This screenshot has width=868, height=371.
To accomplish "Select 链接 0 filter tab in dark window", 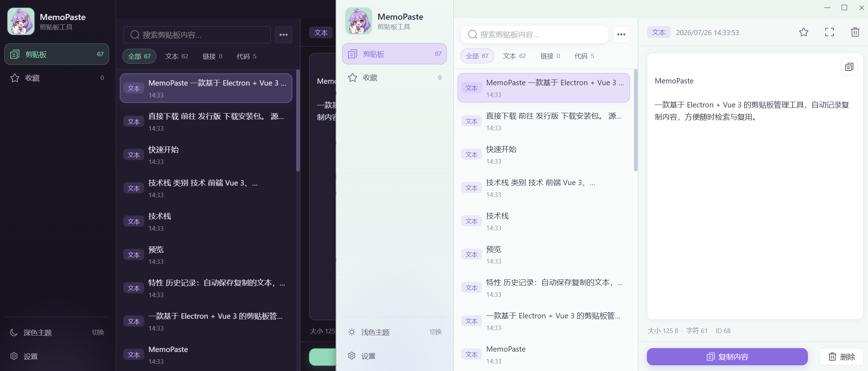I will coord(213,56).
